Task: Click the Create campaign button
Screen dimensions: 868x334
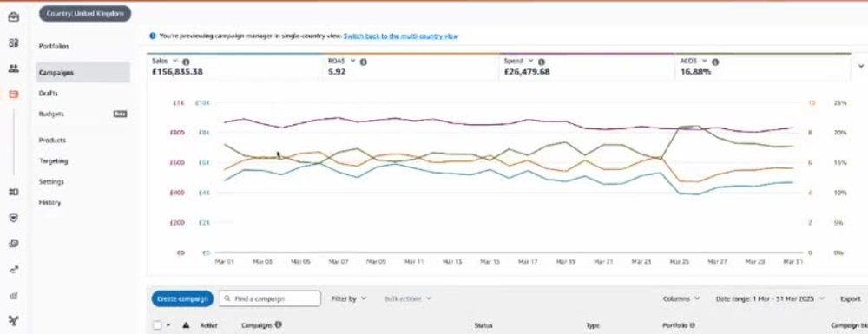Action: (182, 298)
